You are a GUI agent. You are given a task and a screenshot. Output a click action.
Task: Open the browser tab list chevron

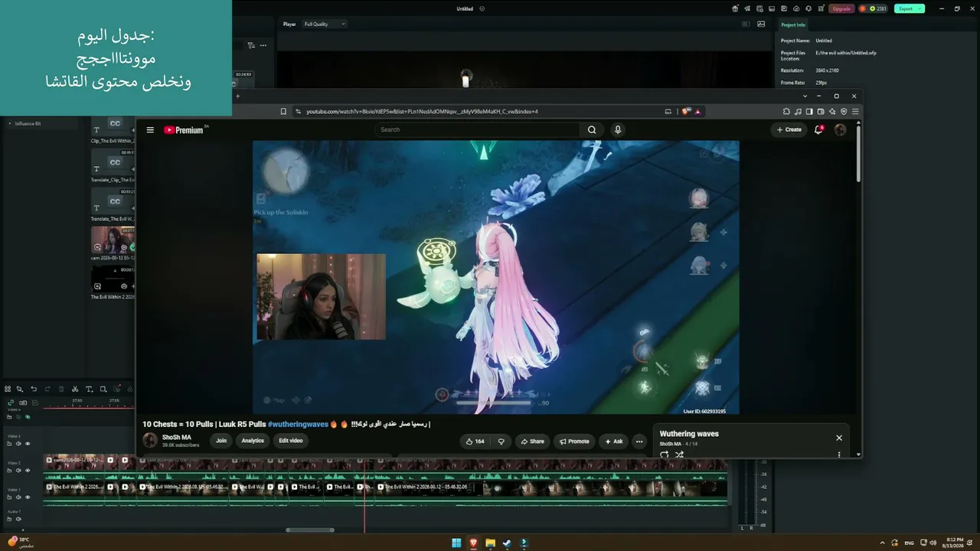[805, 96]
